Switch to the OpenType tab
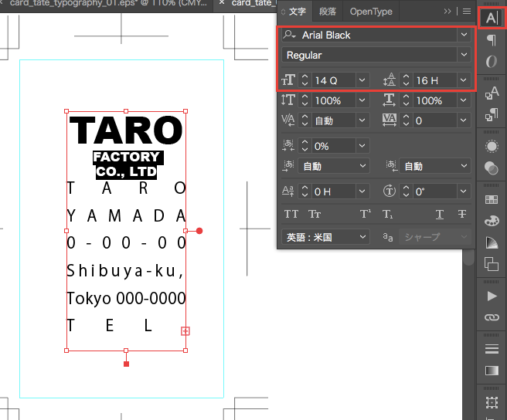507x420 pixels. pyautogui.click(x=371, y=12)
